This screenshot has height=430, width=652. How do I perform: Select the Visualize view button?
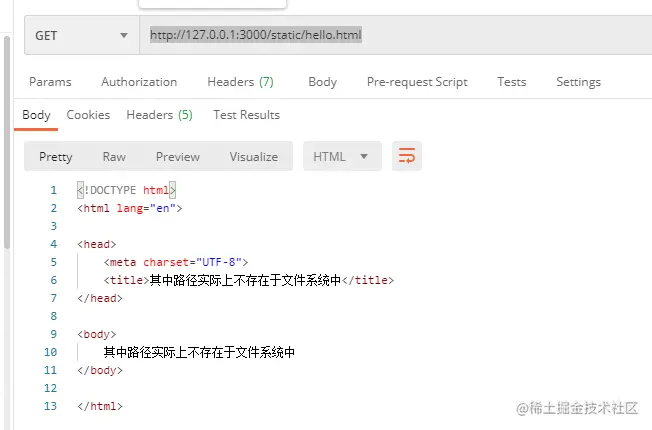click(x=254, y=157)
